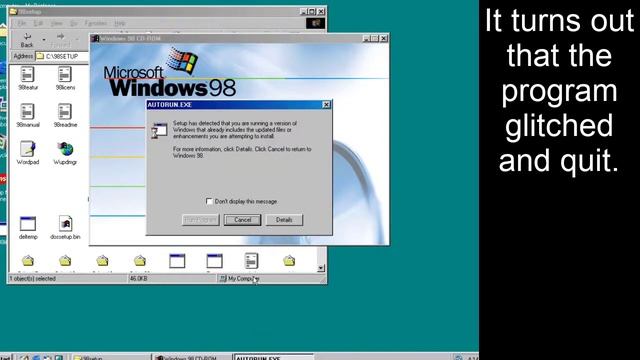
Task: Click the Details button in AUTORUN.EXE dialog
Action: [x=284, y=220]
